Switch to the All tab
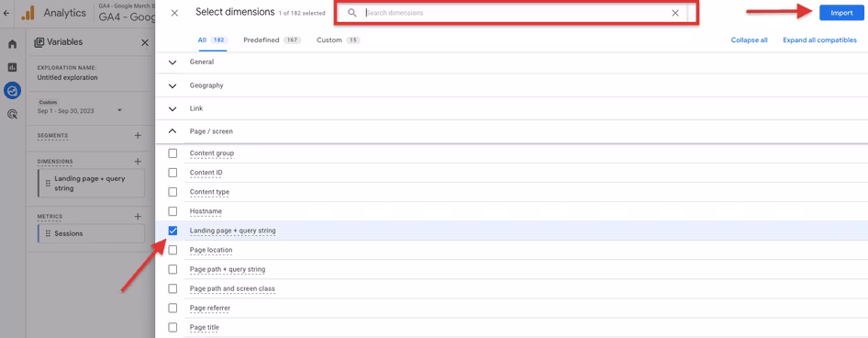This screenshot has height=338, width=868. pyautogui.click(x=213, y=39)
